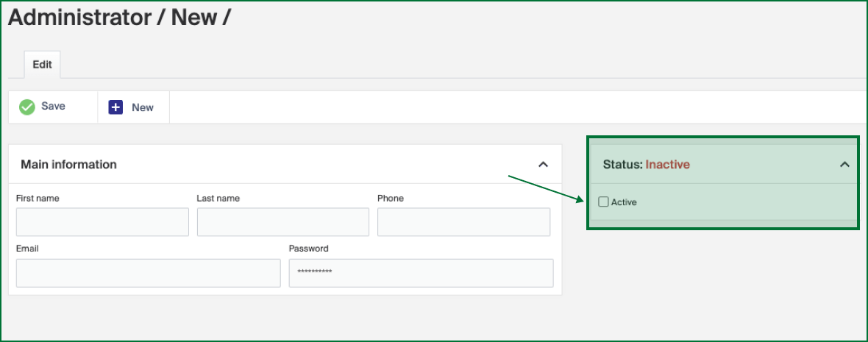The image size is (868, 342).
Task: Collapse the Main information panel chevron
Action: tap(543, 165)
